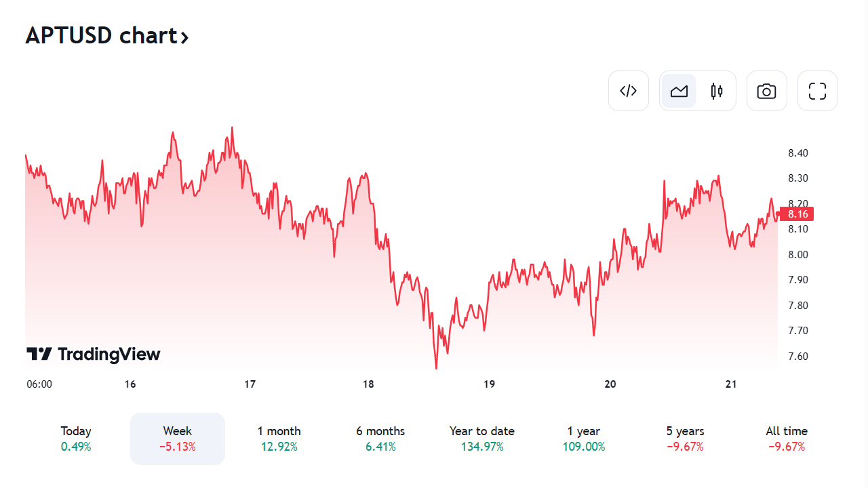Take a chart snapshot with camera icon
This screenshot has width=868, height=488.
766,91
